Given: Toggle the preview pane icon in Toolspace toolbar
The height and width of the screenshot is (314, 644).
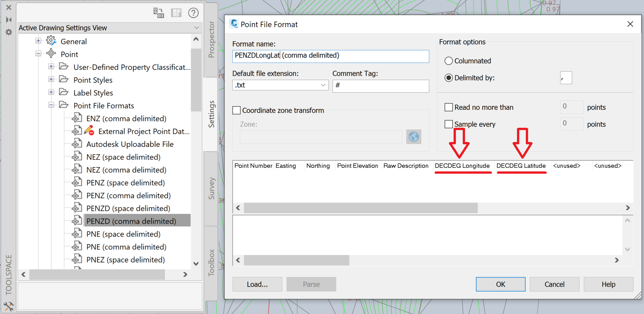Looking at the screenshot, I should pyautogui.click(x=176, y=13).
